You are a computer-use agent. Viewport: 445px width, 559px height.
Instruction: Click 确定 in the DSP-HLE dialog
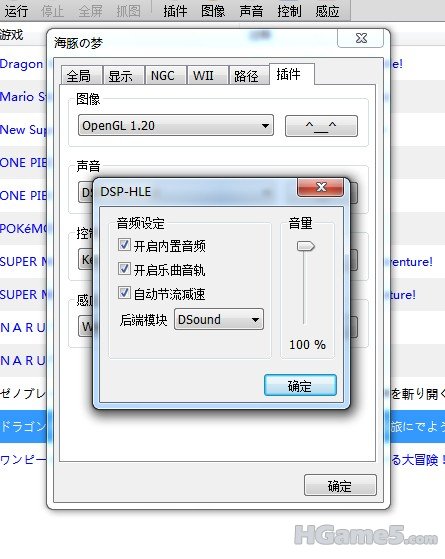coord(300,385)
